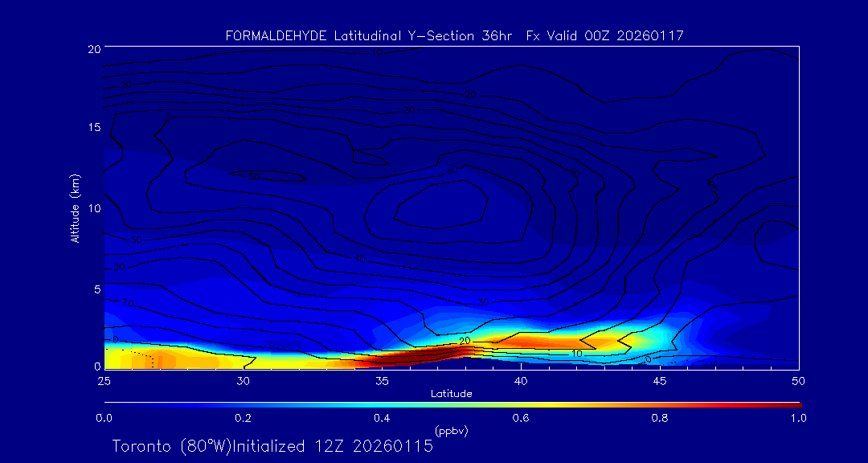Viewport: 868px width, 463px height.
Task: Click the 15 km altitude tick label
Action: pos(93,128)
